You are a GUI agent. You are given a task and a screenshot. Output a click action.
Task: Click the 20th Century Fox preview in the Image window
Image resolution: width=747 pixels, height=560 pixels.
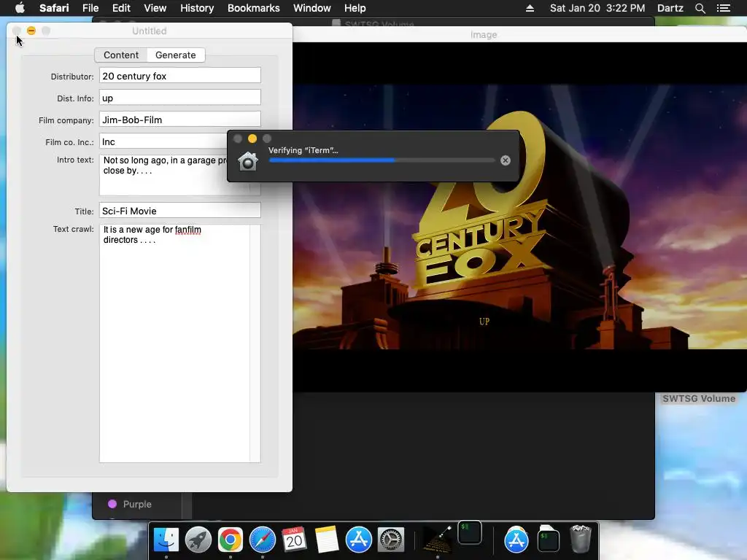tap(519, 217)
